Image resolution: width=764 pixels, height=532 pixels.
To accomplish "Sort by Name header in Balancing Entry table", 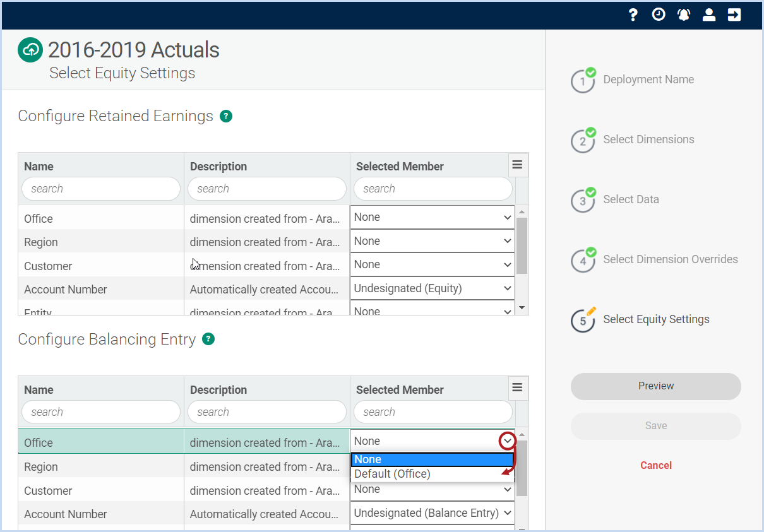I will (x=39, y=390).
